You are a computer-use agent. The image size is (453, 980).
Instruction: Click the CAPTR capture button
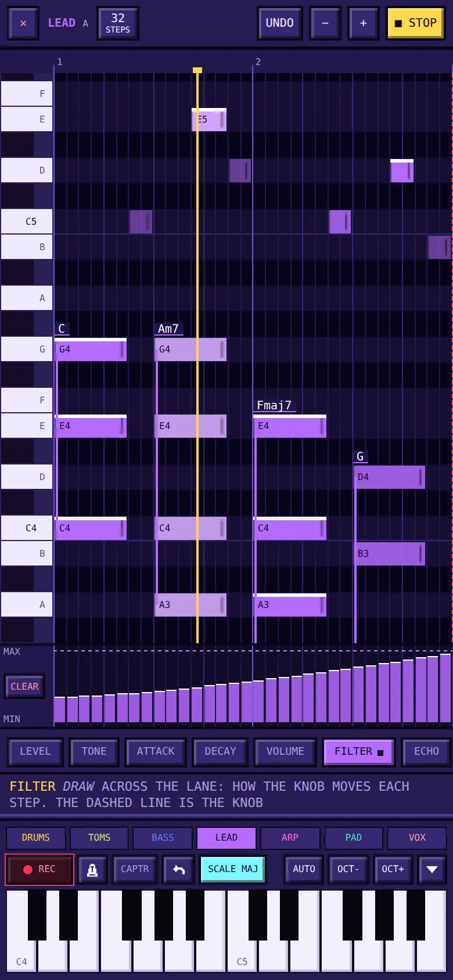[135, 870]
